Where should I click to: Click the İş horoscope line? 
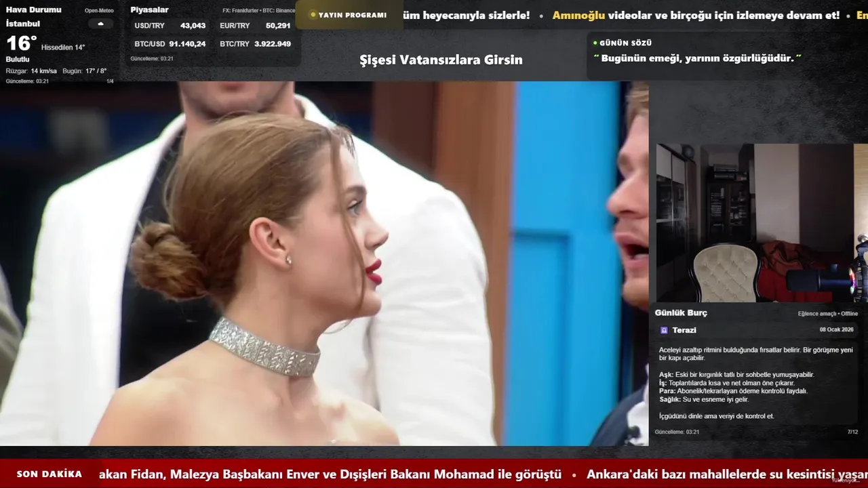tap(727, 383)
